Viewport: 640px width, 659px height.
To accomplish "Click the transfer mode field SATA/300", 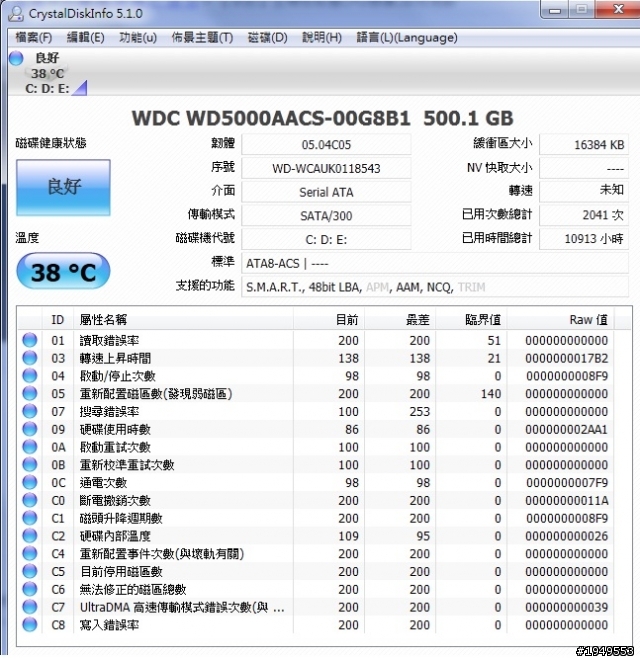I will [x=326, y=216].
